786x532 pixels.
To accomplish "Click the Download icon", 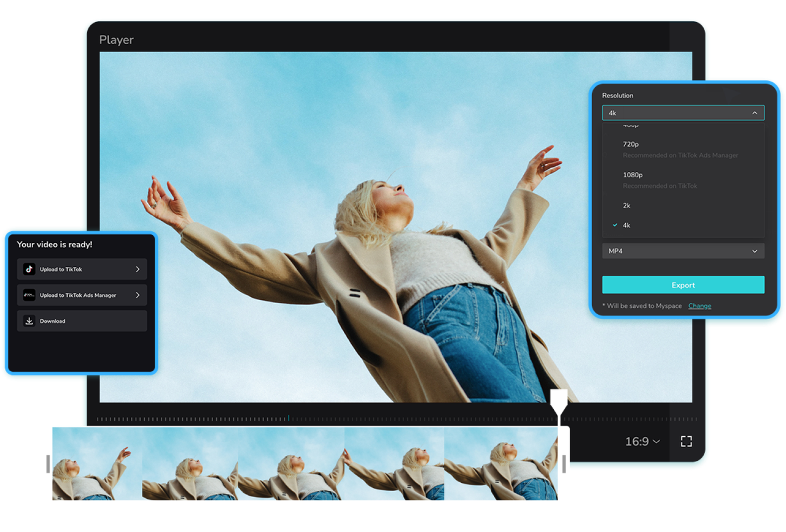I will (29, 320).
